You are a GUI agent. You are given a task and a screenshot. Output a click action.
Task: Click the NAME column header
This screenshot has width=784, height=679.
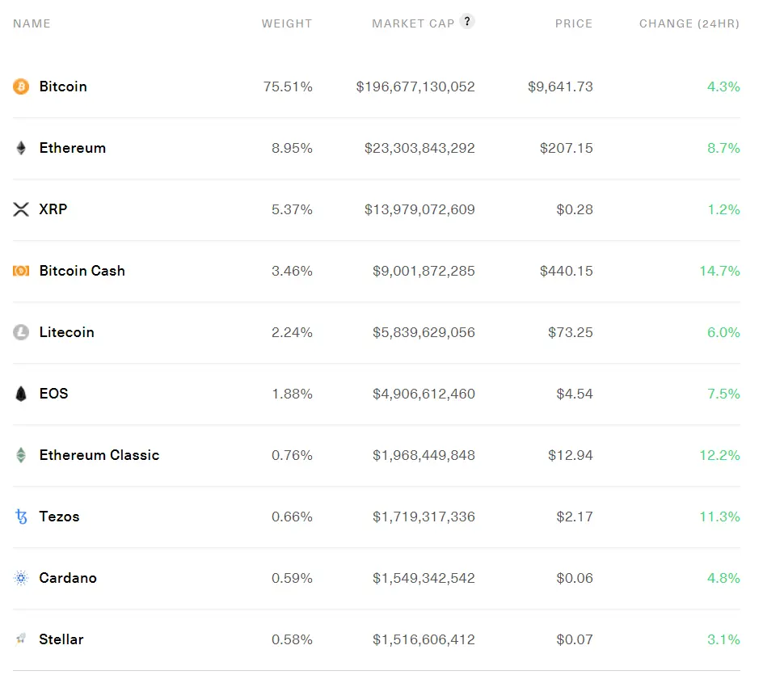(32, 23)
